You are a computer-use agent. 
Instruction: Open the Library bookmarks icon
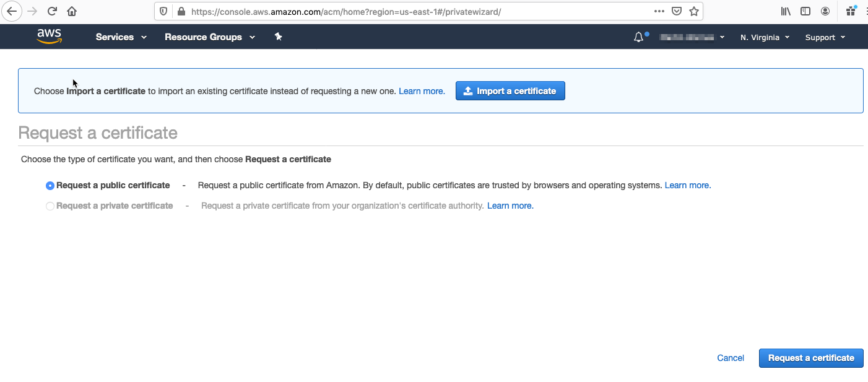point(786,11)
